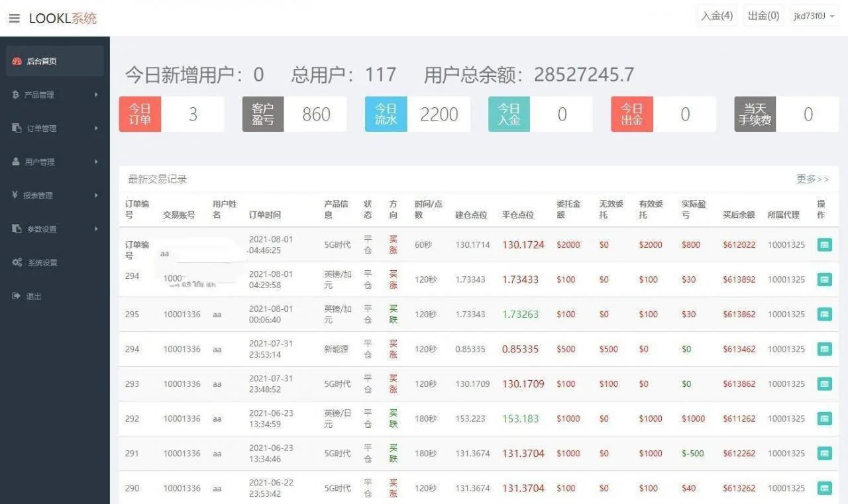Select the 订单管理 menu item
The height and width of the screenshot is (504, 848).
point(40,128)
